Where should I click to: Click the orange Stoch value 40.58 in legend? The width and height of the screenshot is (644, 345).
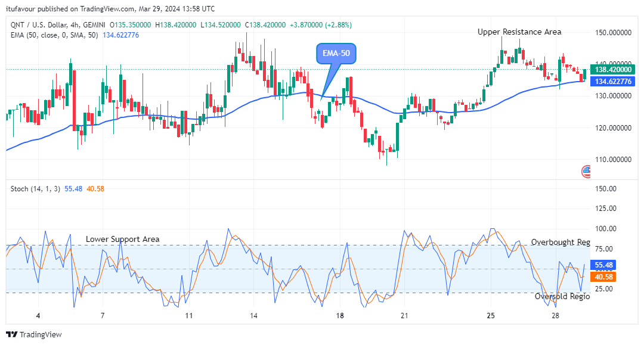(x=95, y=189)
